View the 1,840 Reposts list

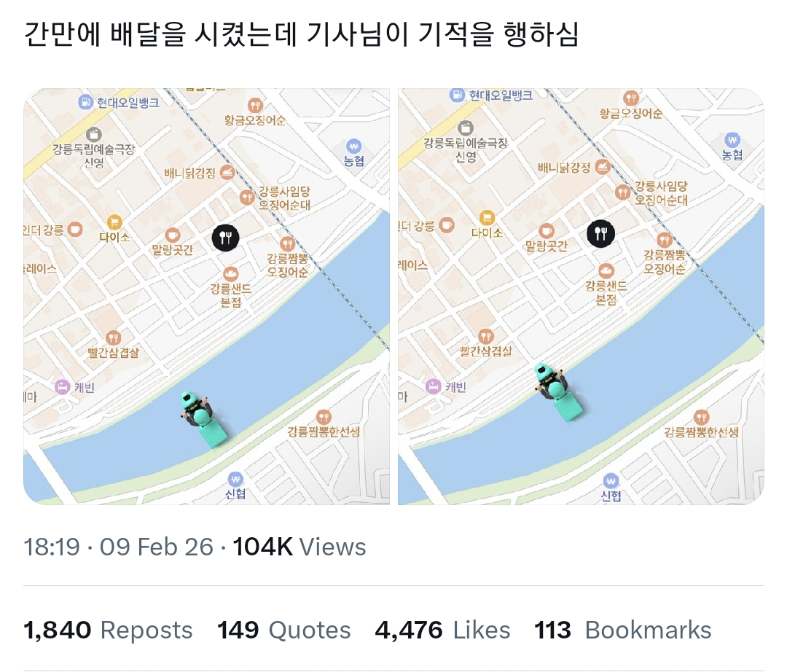109,630
